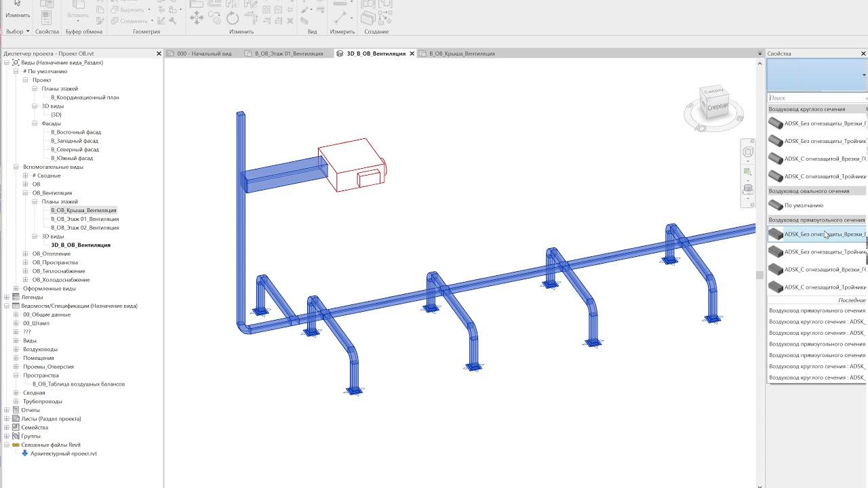Select Архитектурный проект.rvt linked file

64,453
